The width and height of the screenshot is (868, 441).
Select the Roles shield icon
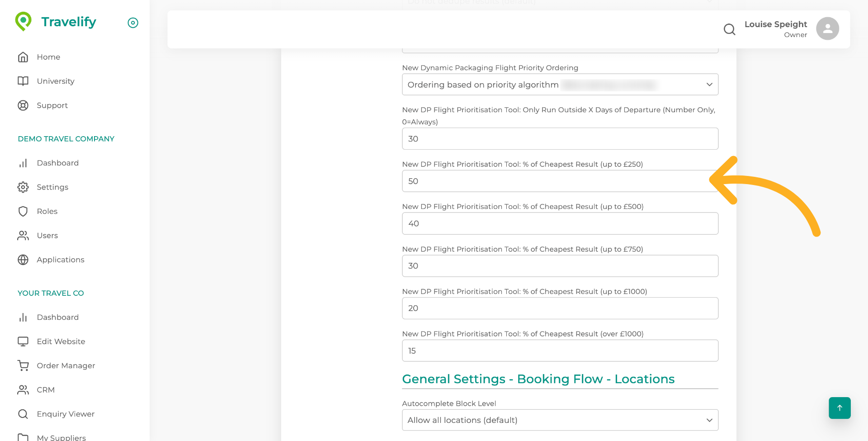click(23, 211)
